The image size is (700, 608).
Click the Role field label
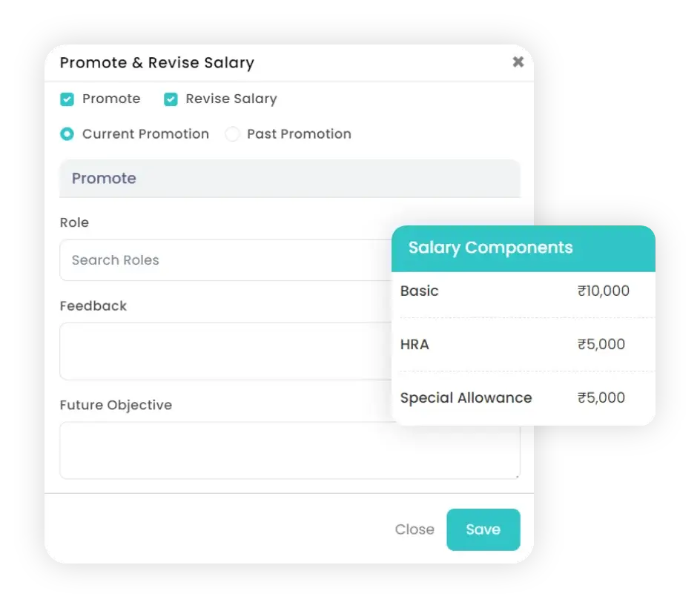coord(74,222)
